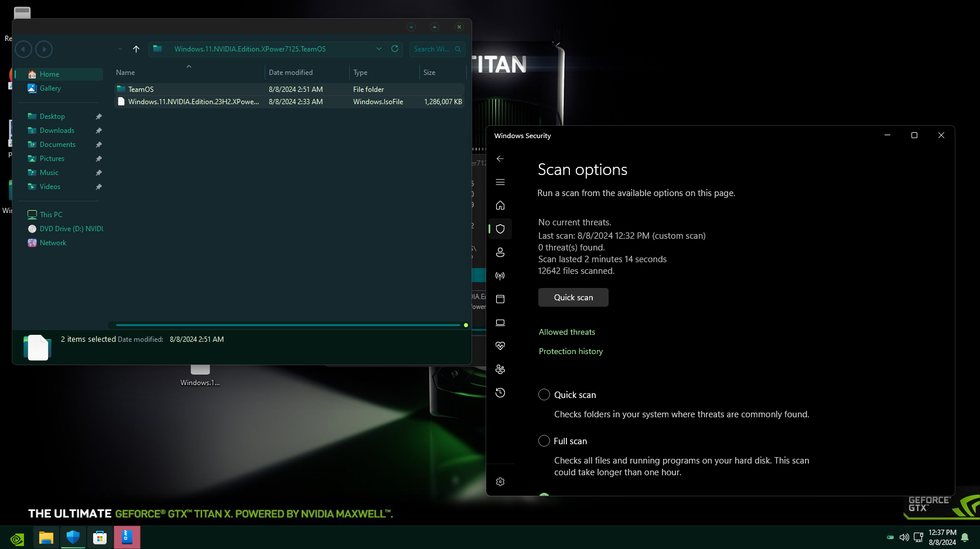The image size is (980, 549).
Task: Open Protection history sidebar icon
Action: coord(500,393)
